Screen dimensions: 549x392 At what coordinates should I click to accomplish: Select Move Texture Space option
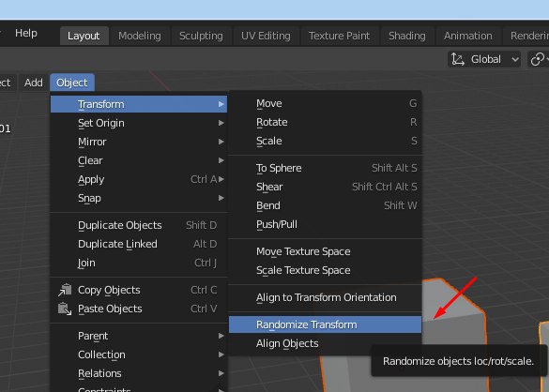(326, 251)
